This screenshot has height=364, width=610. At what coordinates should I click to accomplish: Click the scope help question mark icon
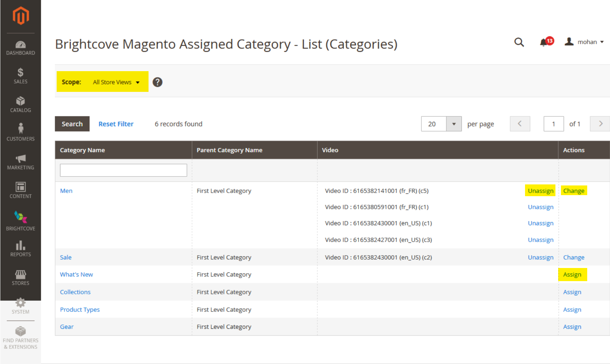click(x=158, y=82)
